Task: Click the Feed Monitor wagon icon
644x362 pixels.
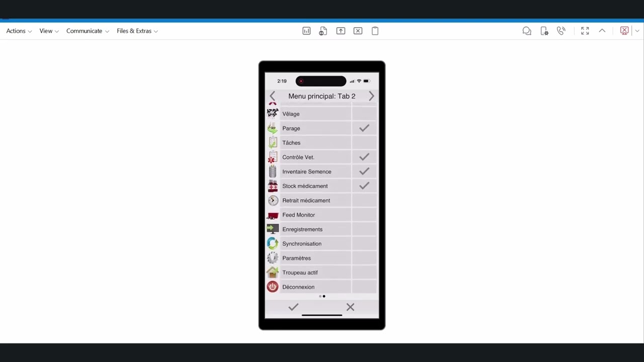Action: point(272,215)
